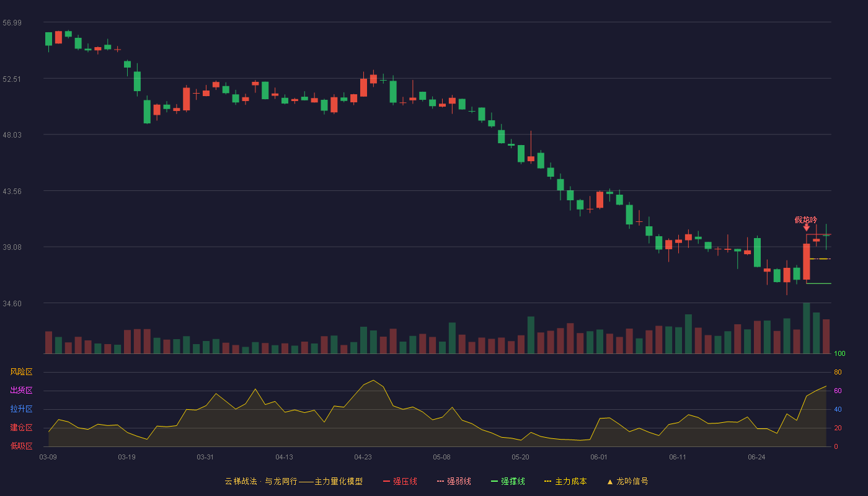Click the 52.51 price axis label
Viewport: 868px width, 496px height.
[12, 79]
